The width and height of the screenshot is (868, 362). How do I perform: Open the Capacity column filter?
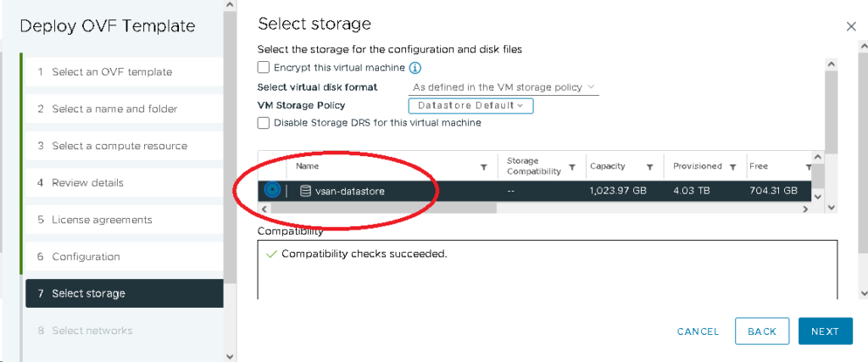tap(649, 167)
